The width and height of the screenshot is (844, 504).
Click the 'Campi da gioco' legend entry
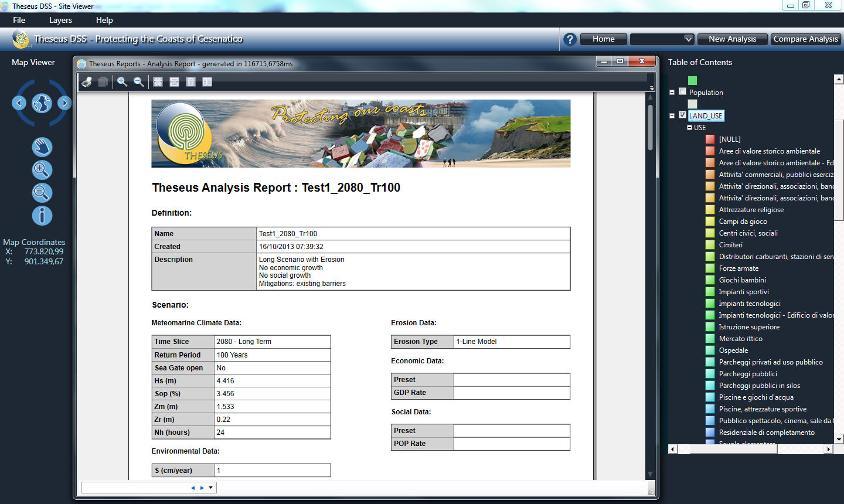pyautogui.click(x=743, y=222)
